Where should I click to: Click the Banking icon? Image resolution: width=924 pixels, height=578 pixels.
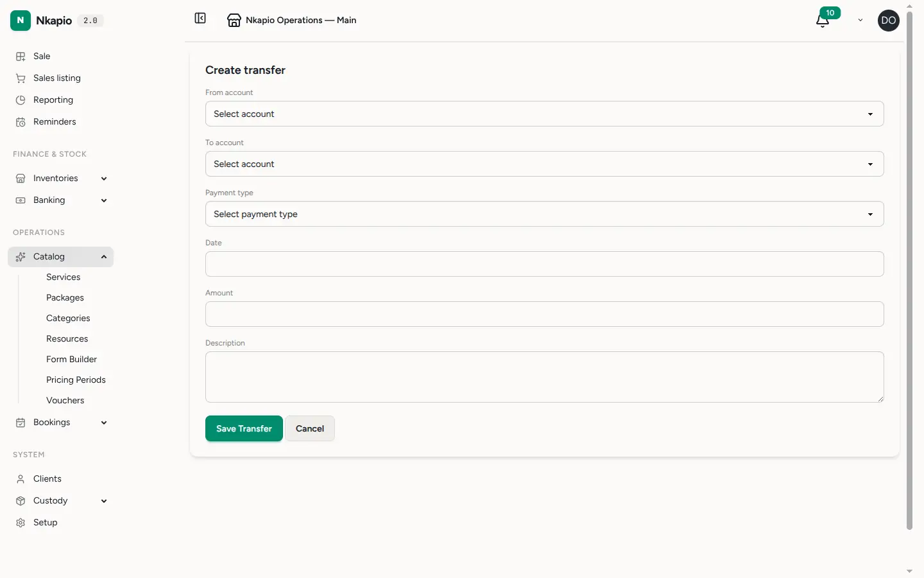pos(21,200)
